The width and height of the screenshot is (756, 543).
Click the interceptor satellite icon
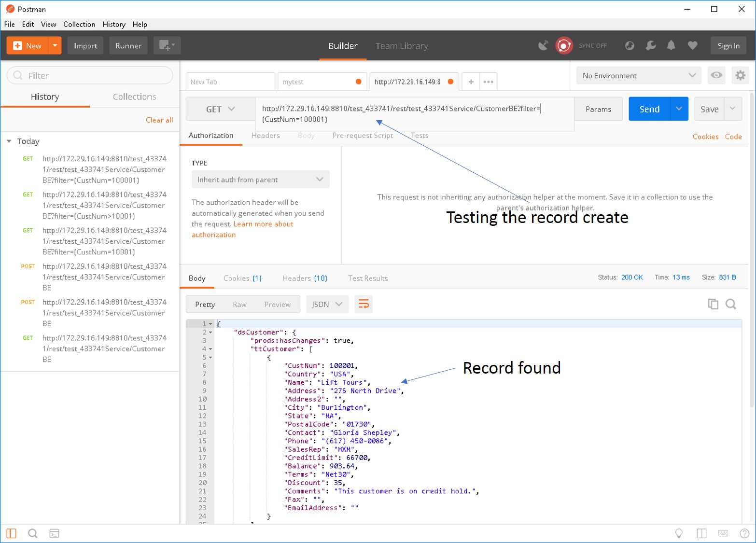coord(543,45)
